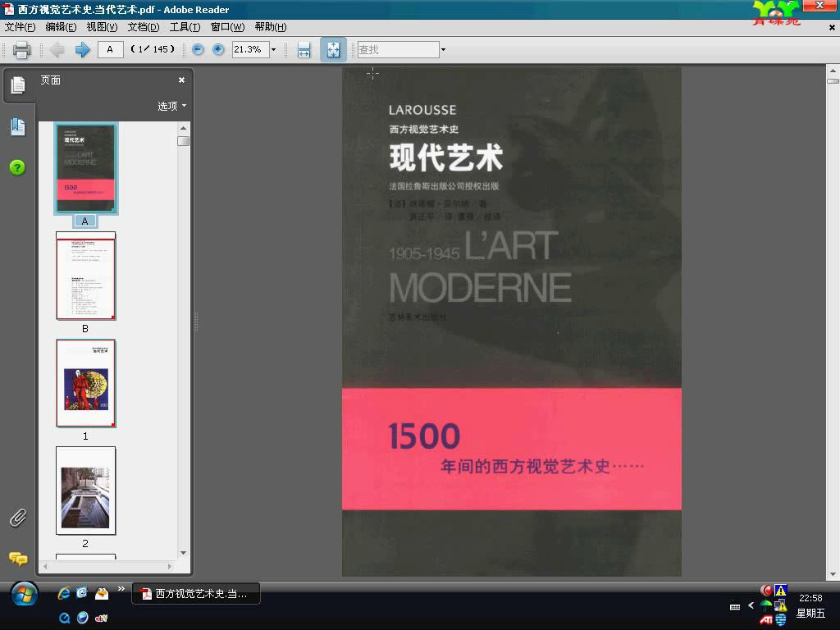Click the document vertical scroll thumb
The height and width of the screenshot is (630, 840).
(833, 81)
